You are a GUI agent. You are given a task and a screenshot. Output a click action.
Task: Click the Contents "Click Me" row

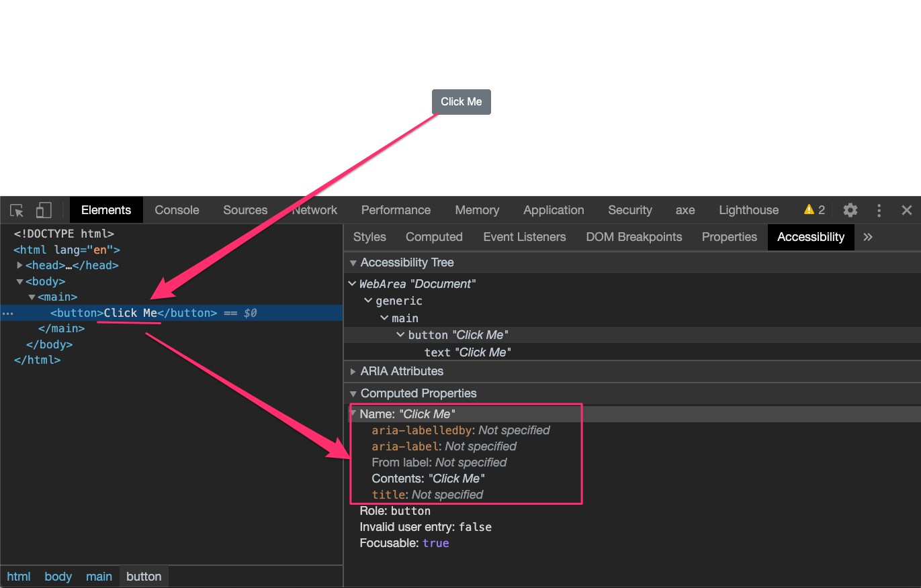(x=428, y=479)
